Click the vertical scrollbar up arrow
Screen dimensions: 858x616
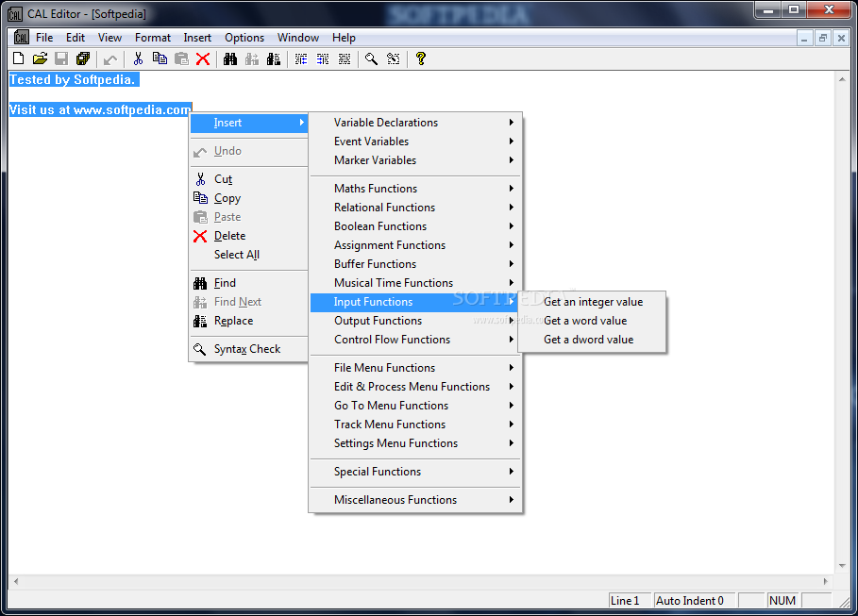pyautogui.click(x=842, y=79)
